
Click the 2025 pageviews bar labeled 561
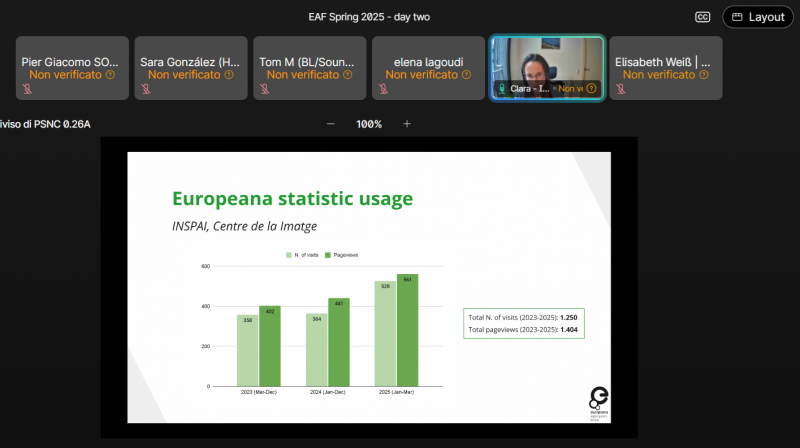click(408, 330)
